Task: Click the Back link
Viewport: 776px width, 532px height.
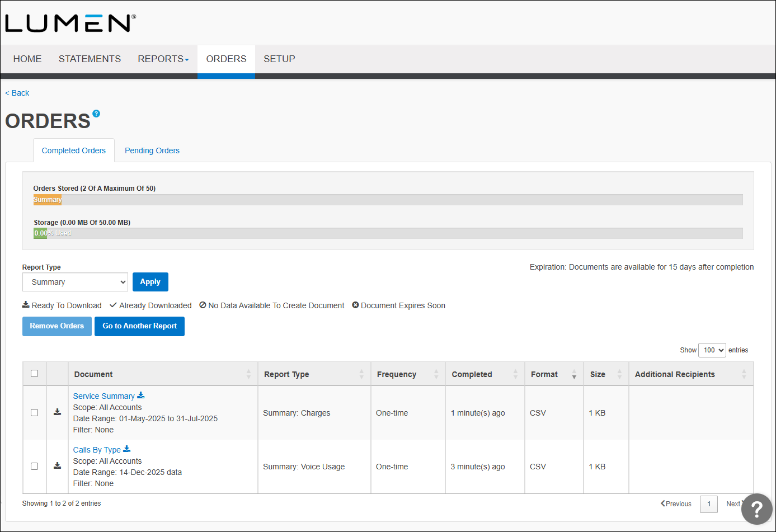Action: pyautogui.click(x=17, y=93)
